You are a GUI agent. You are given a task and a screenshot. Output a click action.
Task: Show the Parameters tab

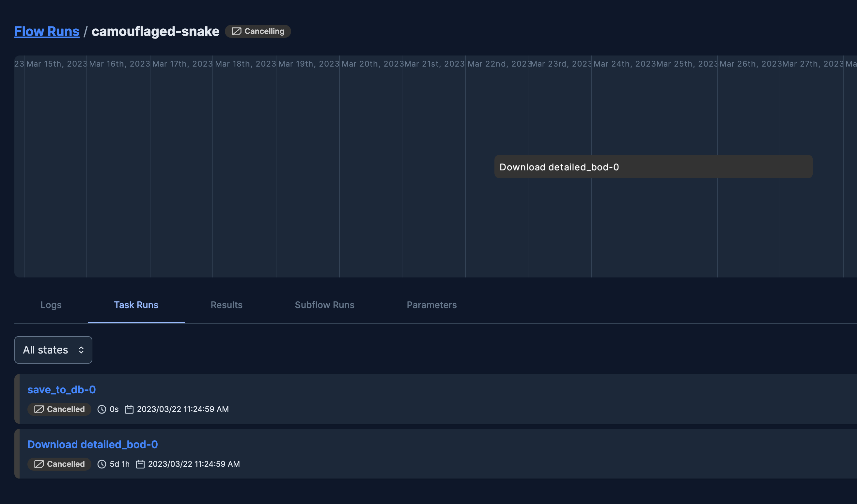click(x=431, y=305)
